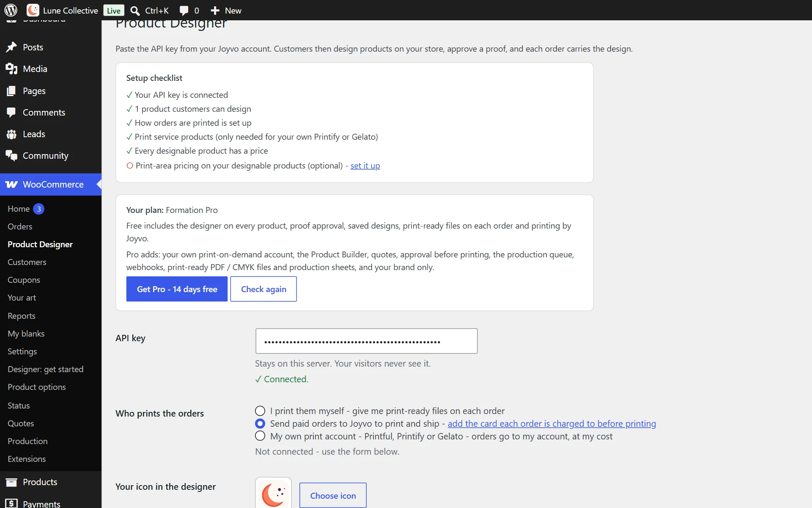Click the Community chat icon

pos(11,156)
